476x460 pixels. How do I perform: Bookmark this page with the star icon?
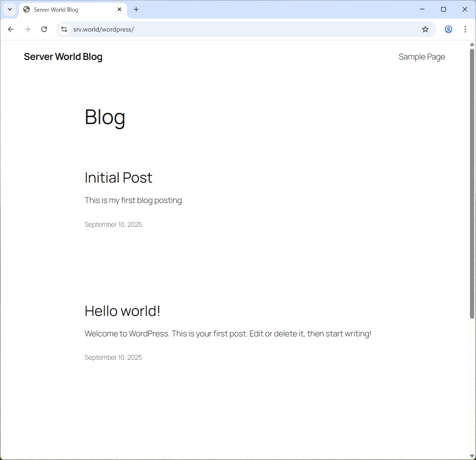click(425, 29)
